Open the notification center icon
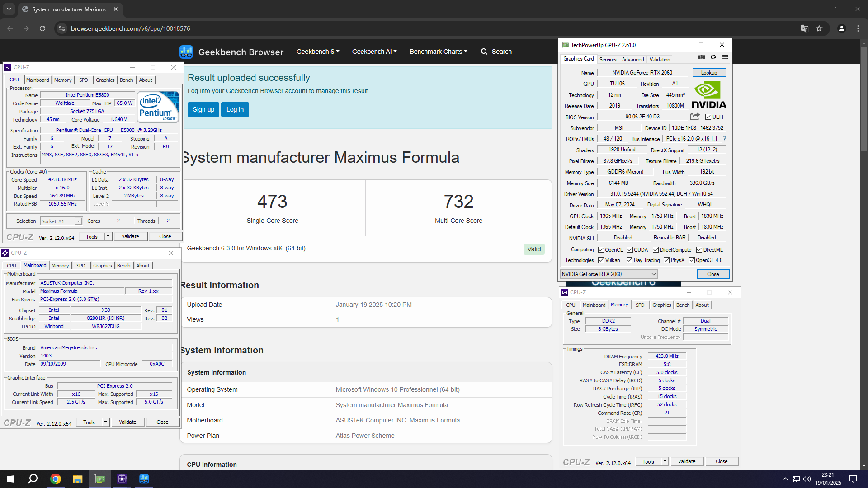 (x=853, y=479)
